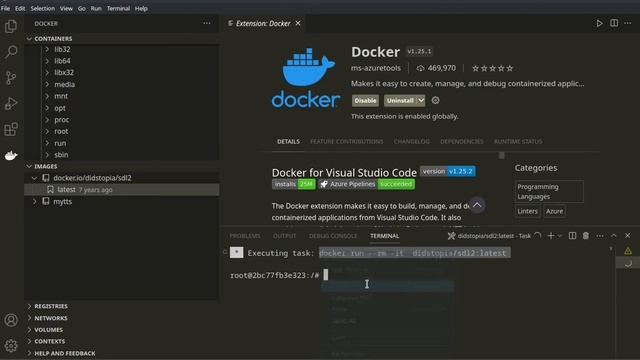Open the File menu
The height and width of the screenshot is (360, 640).
[6, 8]
